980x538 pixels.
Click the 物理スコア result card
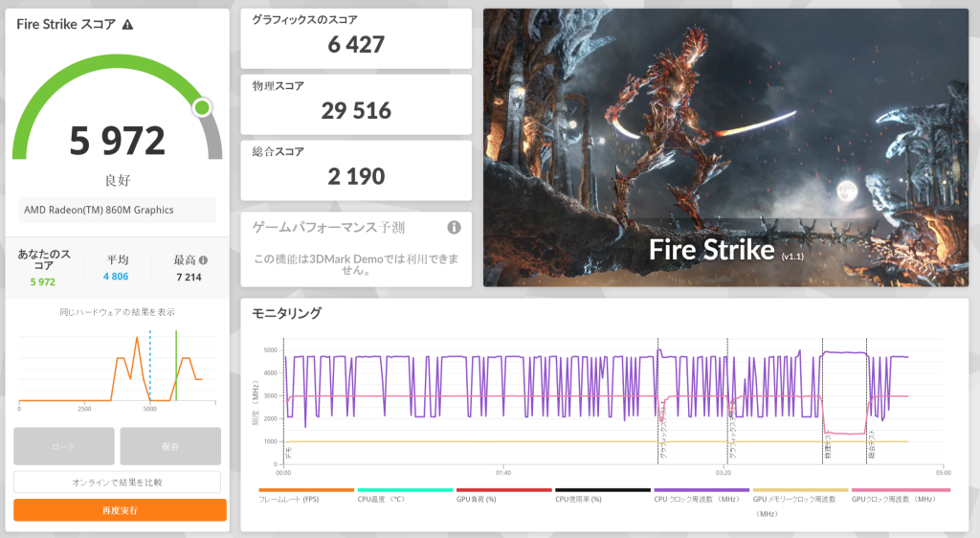(x=356, y=103)
